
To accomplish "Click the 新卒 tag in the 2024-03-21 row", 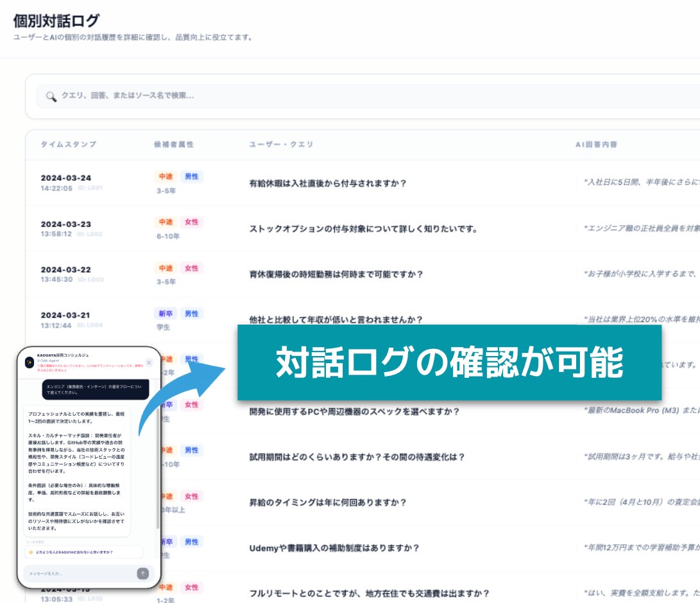I will 166,313.
